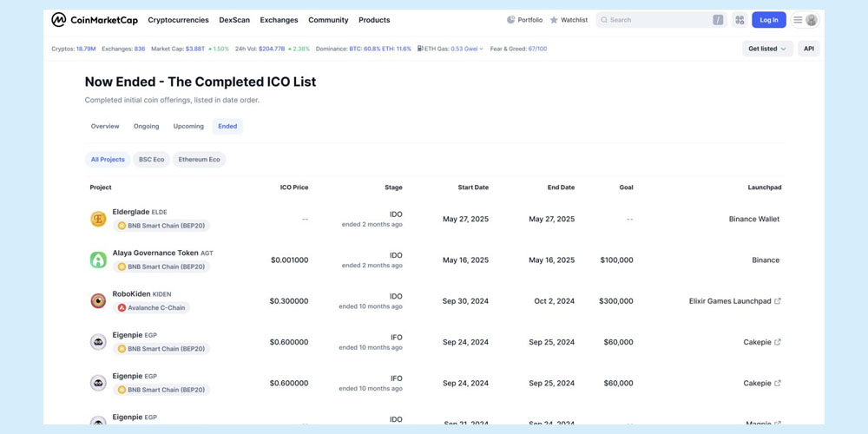Open the DexScan menu
The image size is (868, 434).
click(x=234, y=20)
